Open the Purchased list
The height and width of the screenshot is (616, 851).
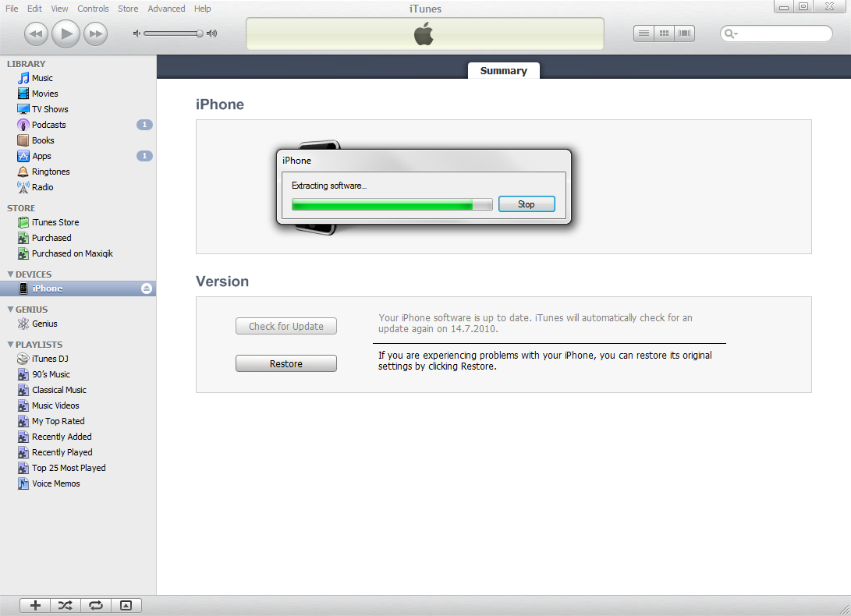51,238
